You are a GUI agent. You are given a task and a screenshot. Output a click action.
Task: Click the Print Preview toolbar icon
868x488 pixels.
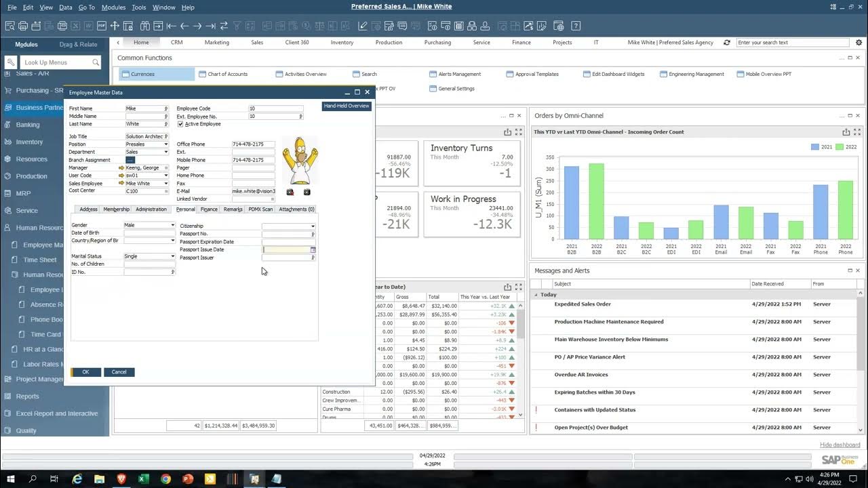point(9,26)
